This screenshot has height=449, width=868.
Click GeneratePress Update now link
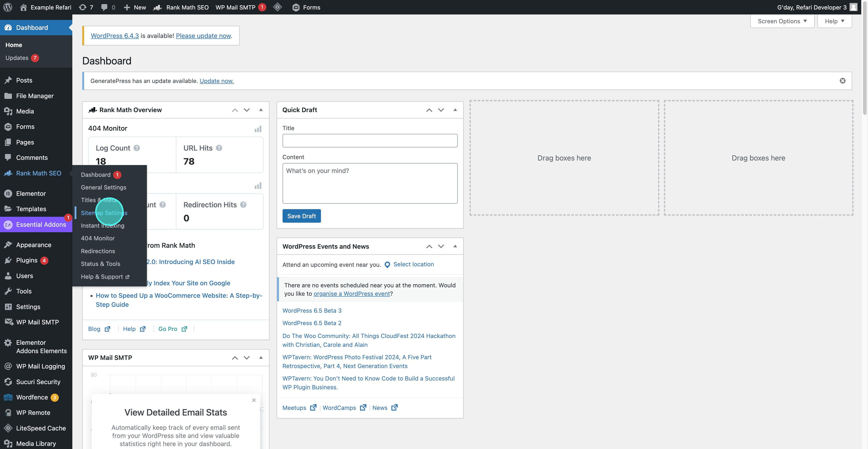point(217,81)
